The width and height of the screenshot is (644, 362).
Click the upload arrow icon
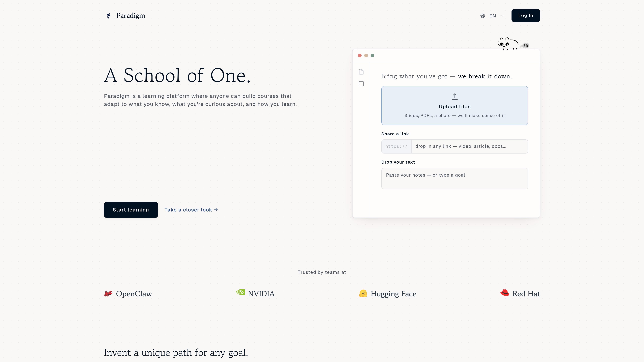(454, 96)
